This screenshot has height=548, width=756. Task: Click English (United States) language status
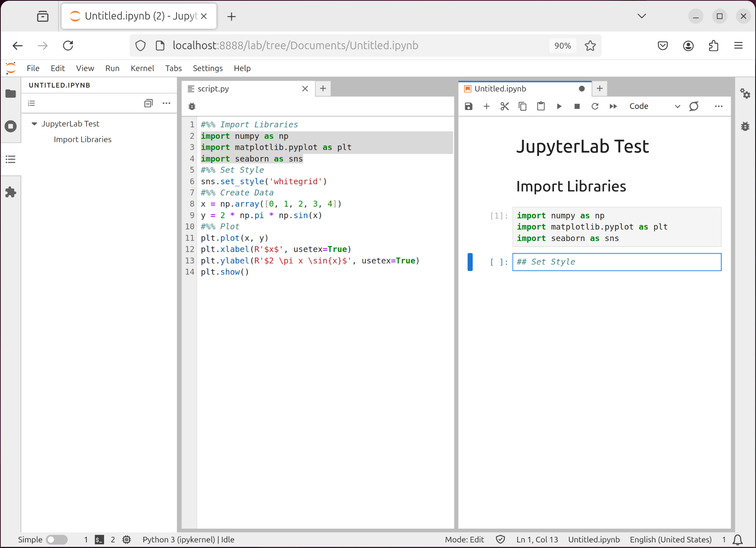pos(671,539)
